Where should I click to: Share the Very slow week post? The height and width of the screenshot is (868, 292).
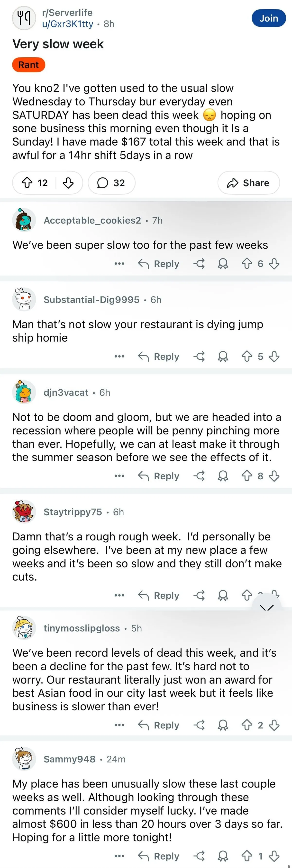[248, 183]
